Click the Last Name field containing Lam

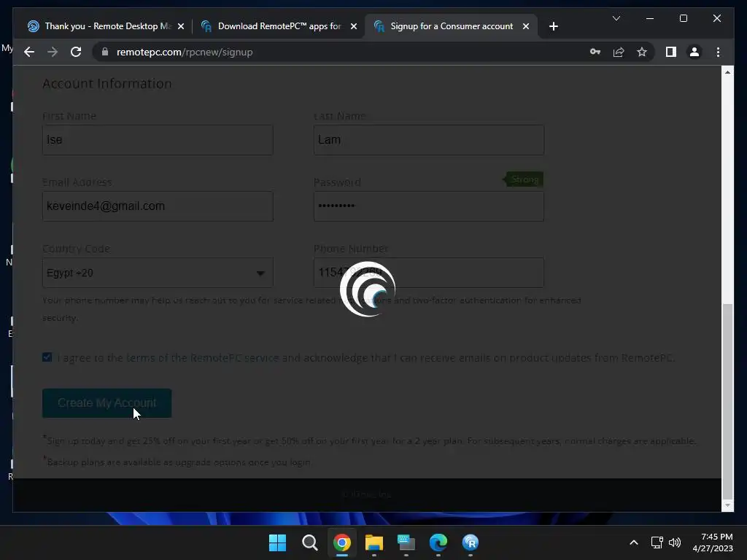pyautogui.click(x=429, y=140)
